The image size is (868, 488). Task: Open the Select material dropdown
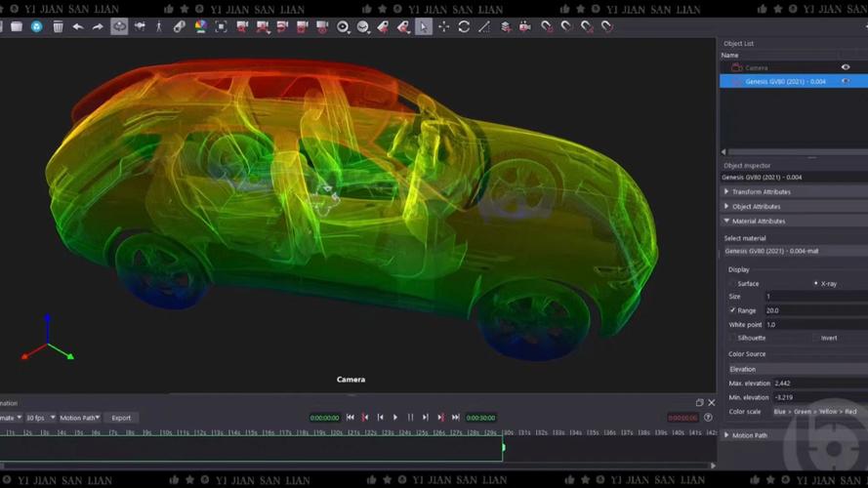796,251
